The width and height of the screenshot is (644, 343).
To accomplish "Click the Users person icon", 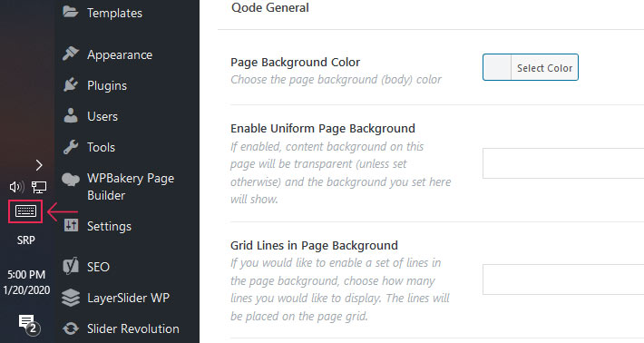I will point(71,116).
